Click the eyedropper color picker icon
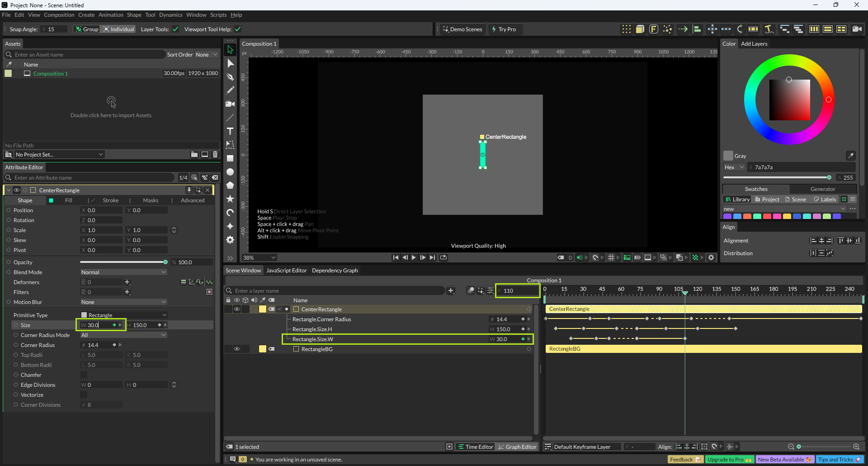The height and width of the screenshot is (466, 868). click(x=850, y=156)
